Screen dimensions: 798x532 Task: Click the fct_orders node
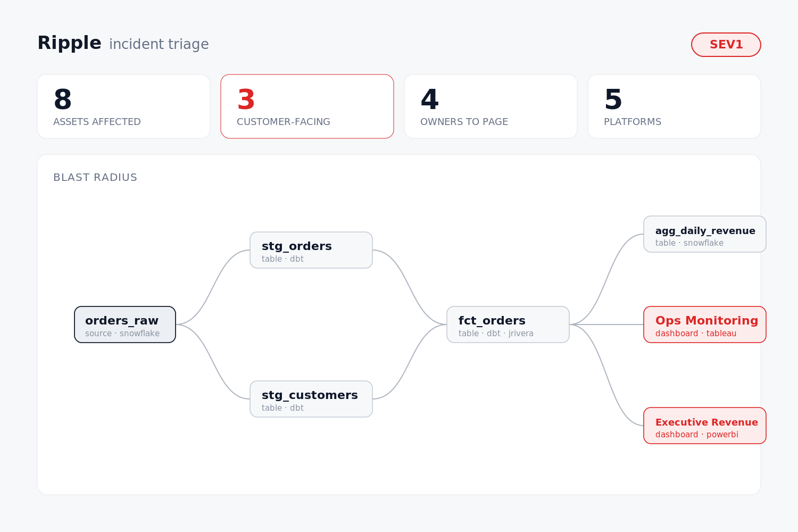tap(508, 325)
